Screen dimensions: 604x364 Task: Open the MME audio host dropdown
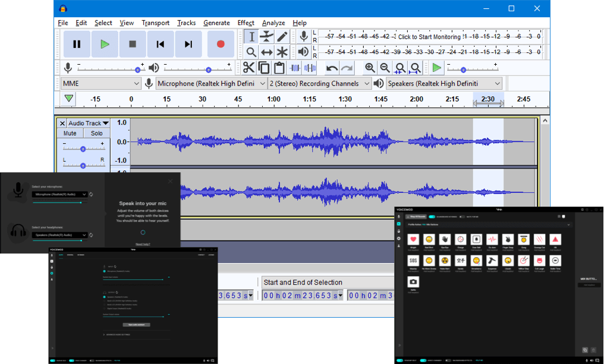101,83
